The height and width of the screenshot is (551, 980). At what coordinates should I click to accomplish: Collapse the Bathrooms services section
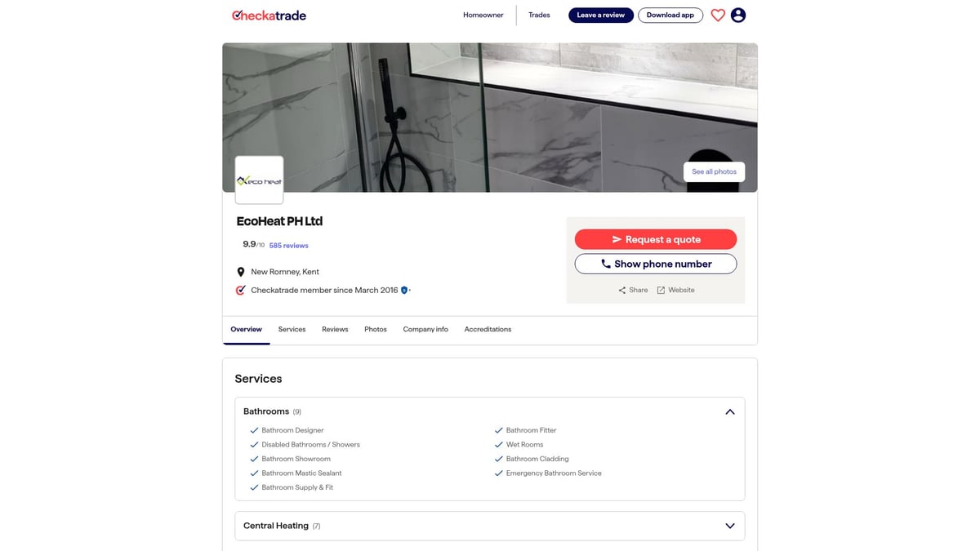730,411
